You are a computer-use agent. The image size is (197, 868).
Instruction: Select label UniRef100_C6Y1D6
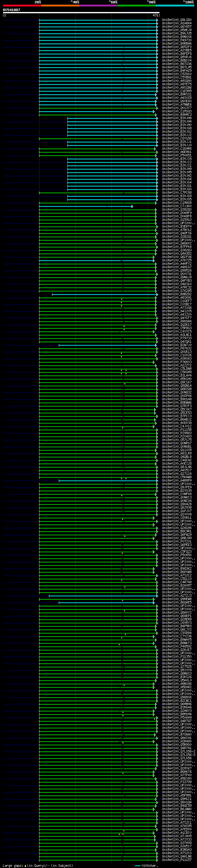tap(176, 139)
